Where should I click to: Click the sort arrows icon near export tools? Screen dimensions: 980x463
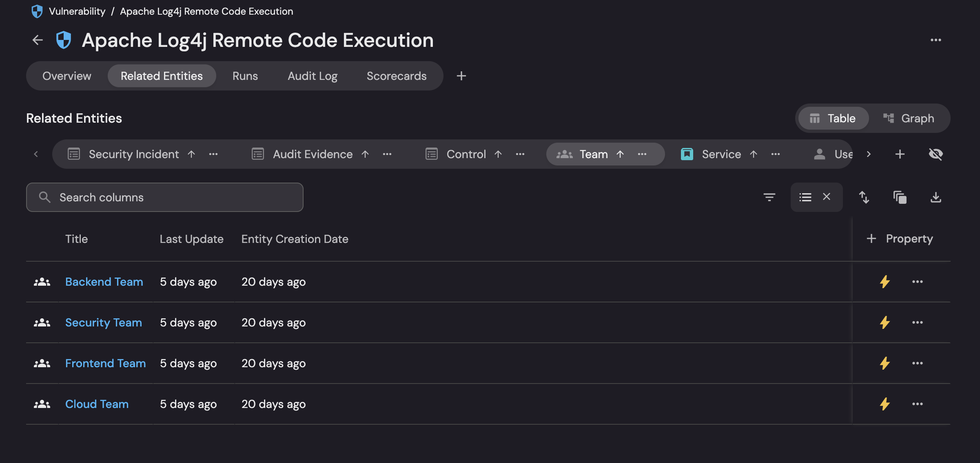865,197
